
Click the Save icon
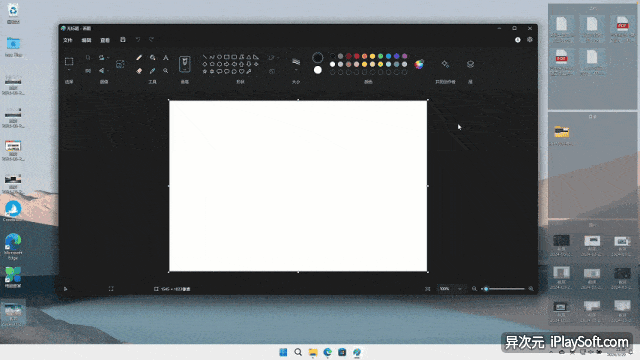[122, 40]
